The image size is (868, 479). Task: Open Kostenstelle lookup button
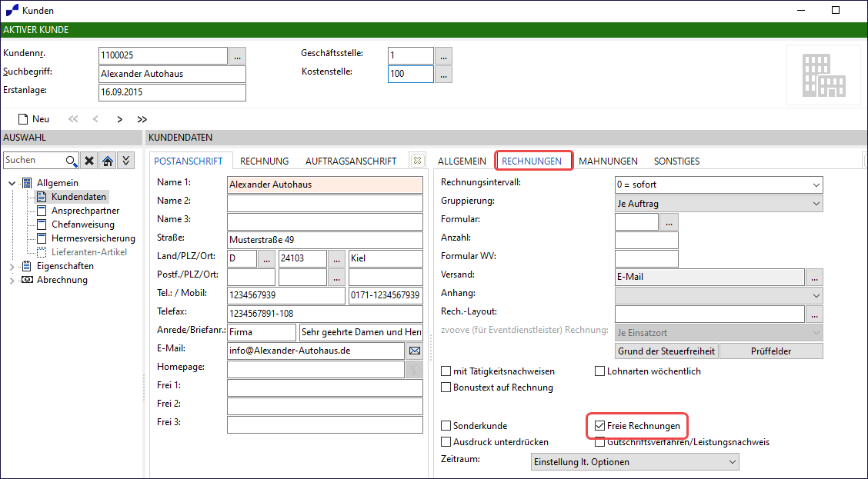[x=443, y=74]
